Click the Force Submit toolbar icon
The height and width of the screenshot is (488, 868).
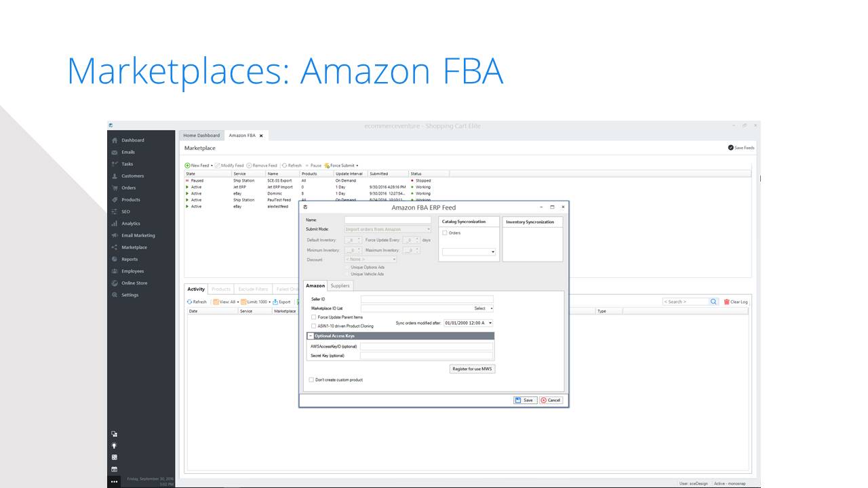click(327, 165)
